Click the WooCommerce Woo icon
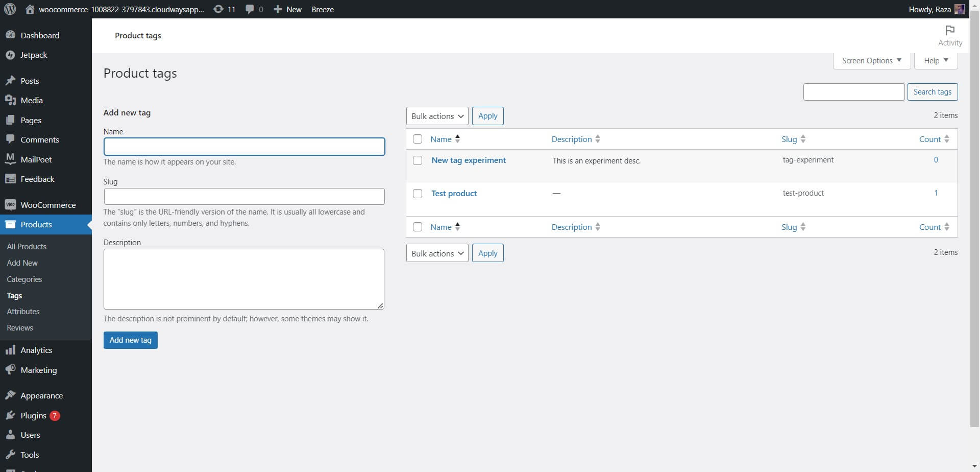The image size is (980, 472). pos(10,205)
